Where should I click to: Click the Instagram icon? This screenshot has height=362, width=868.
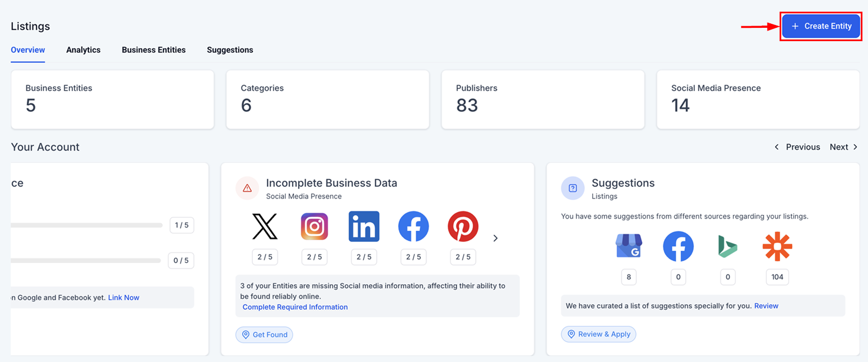(x=314, y=226)
